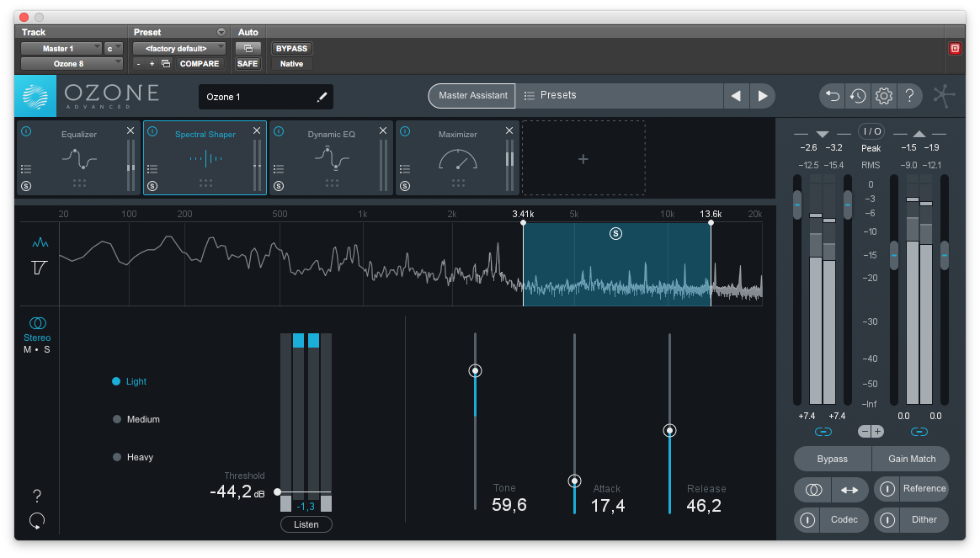This screenshot has width=980, height=558.
Task: Click the Undo arrow icon
Action: pos(833,96)
